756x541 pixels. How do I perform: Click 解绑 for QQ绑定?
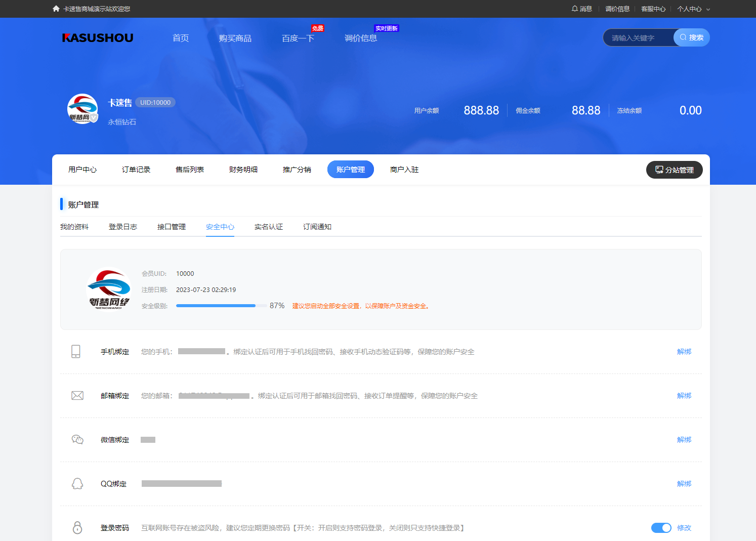[684, 484]
